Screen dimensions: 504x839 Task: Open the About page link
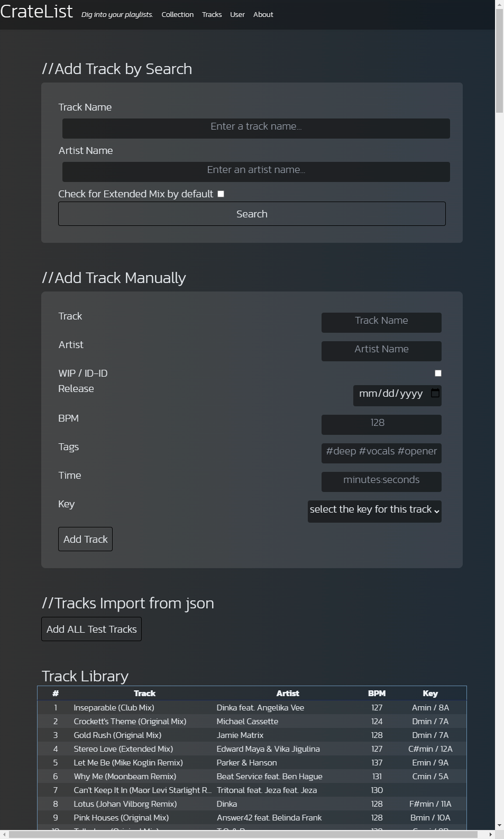(x=263, y=15)
